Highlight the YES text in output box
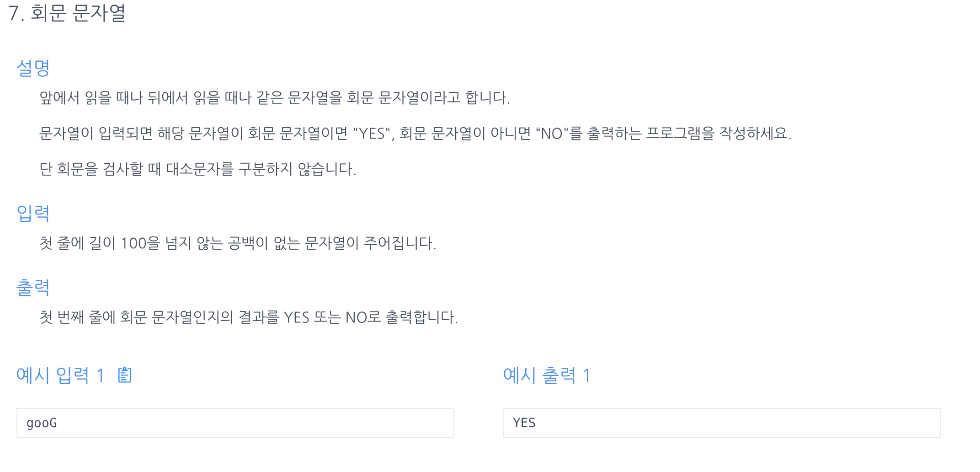Screen dimensions: 980x472 pos(524,423)
